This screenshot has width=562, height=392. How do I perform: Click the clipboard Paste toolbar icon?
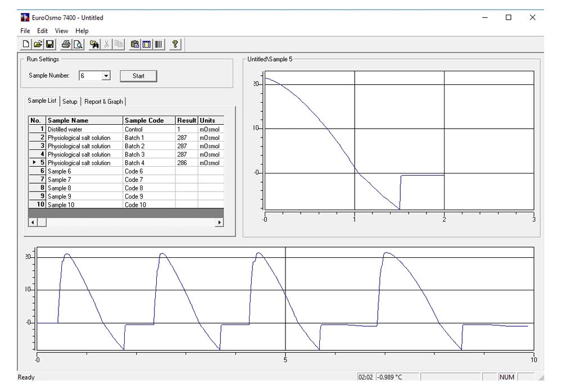[135, 44]
